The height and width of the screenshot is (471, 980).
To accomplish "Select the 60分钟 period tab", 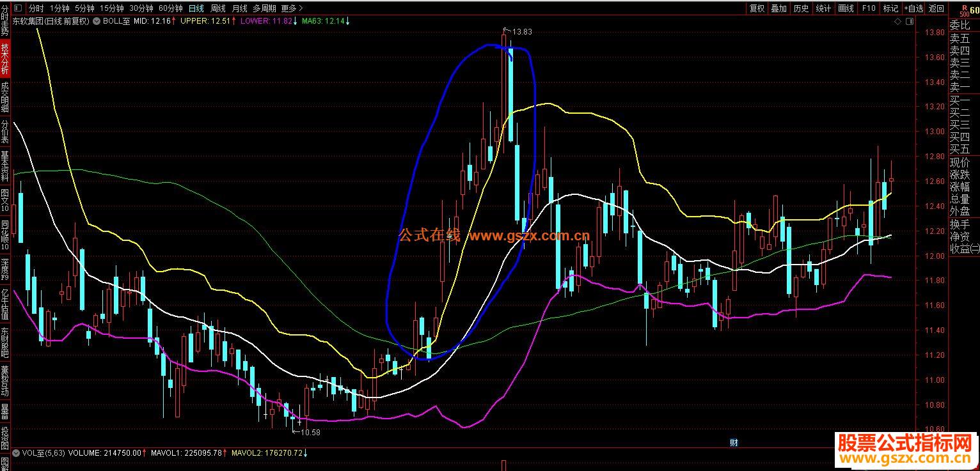I will 171,8.
